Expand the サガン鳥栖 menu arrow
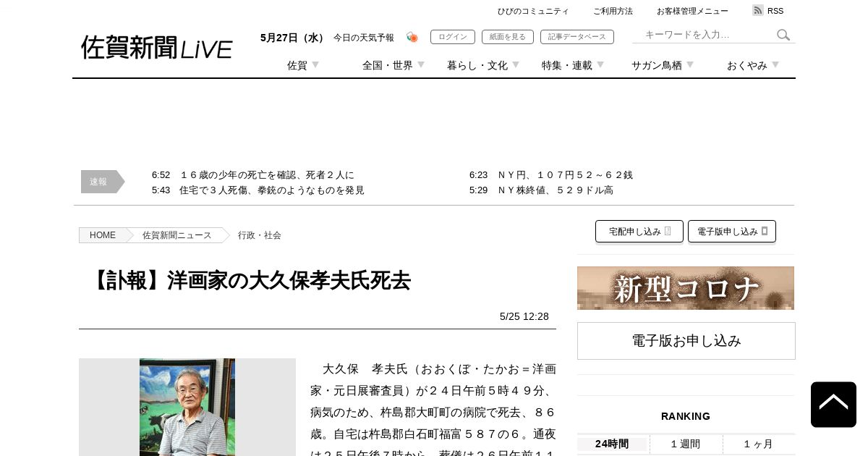The width and height of the screenshot is (868, 456). [690, 64]
